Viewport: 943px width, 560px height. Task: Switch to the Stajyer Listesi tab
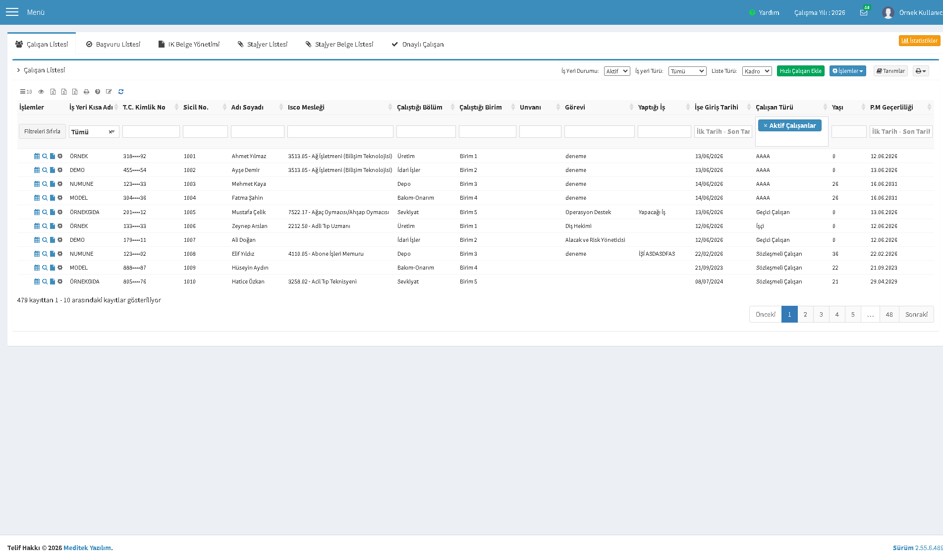(262, 44)
